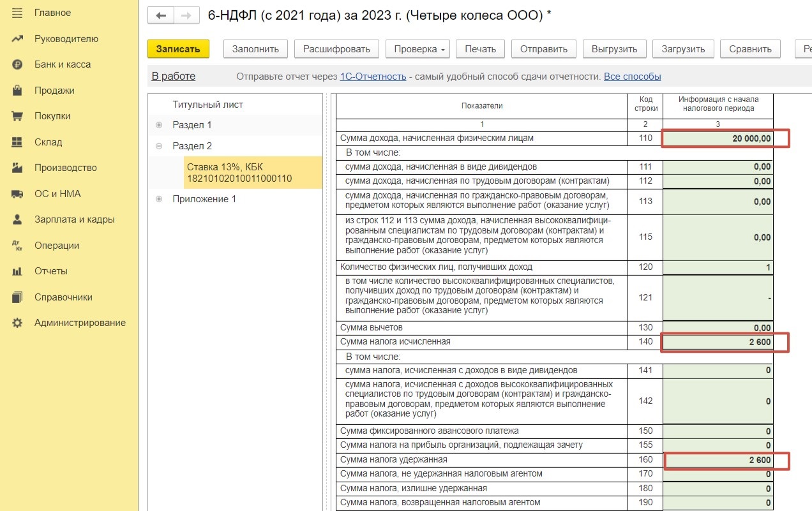Click the row label Сумма налога удержанная
The image size is (812, 511).
coord(394,460)
